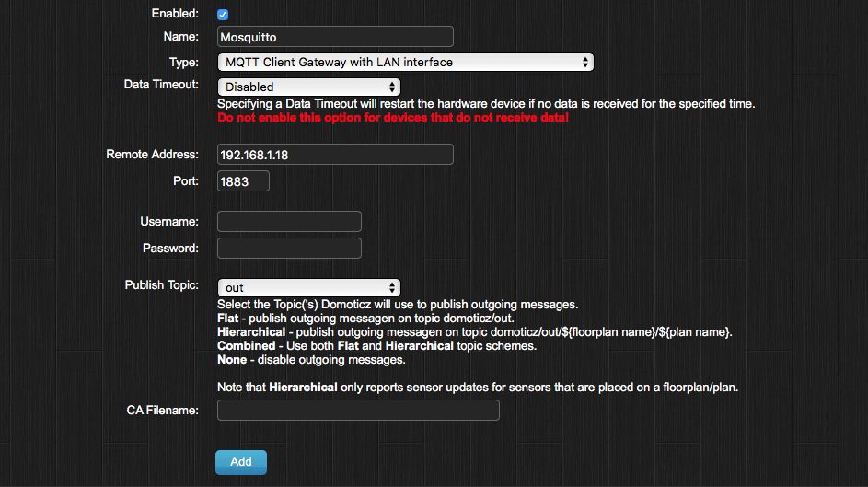Viewport: 868px width, 487px height.
Task: Select the Password input box
Action: point(289,249)
